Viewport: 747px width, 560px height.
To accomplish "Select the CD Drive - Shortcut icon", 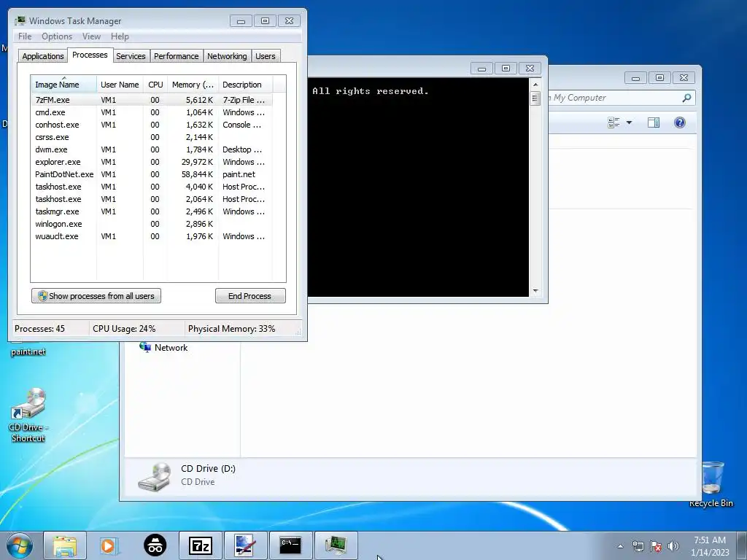I will 28,416.
